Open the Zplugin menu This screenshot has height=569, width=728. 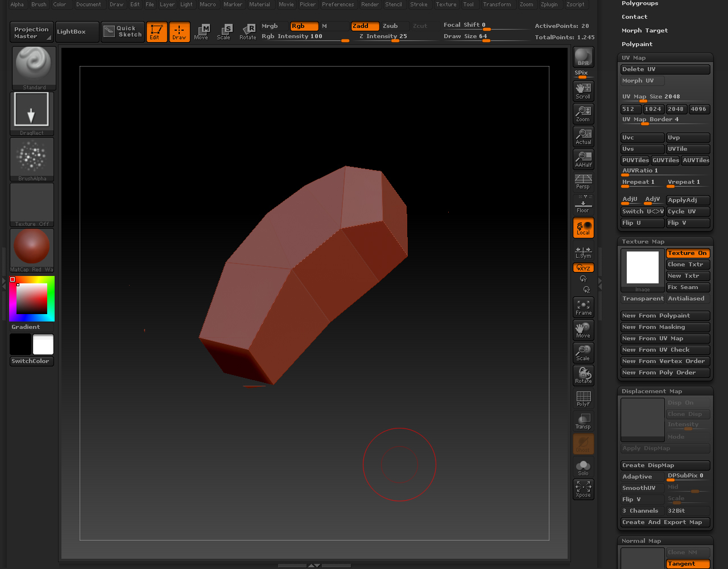(549, 5)
